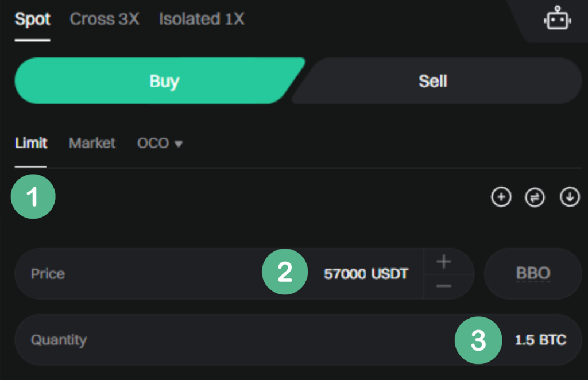Viewport: 588px width, 380px height.
Task: Click the 57000 USDT price value
Action: pos(366,274)
